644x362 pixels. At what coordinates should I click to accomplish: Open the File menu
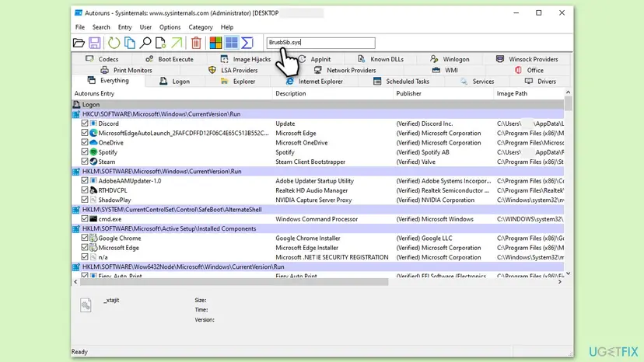79,27
